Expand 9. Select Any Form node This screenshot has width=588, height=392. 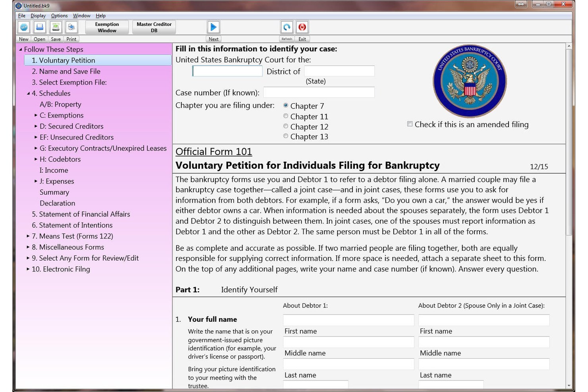click(x=28, y=258)
